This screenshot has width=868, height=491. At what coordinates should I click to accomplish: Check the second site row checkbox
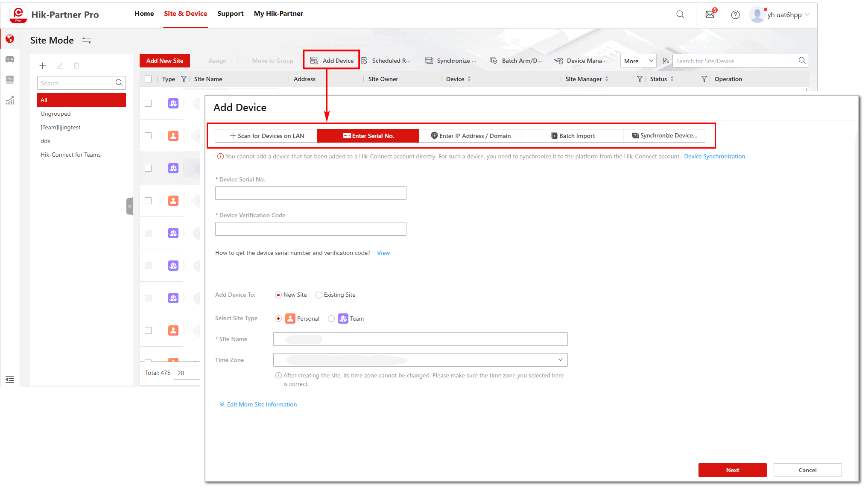148,136
